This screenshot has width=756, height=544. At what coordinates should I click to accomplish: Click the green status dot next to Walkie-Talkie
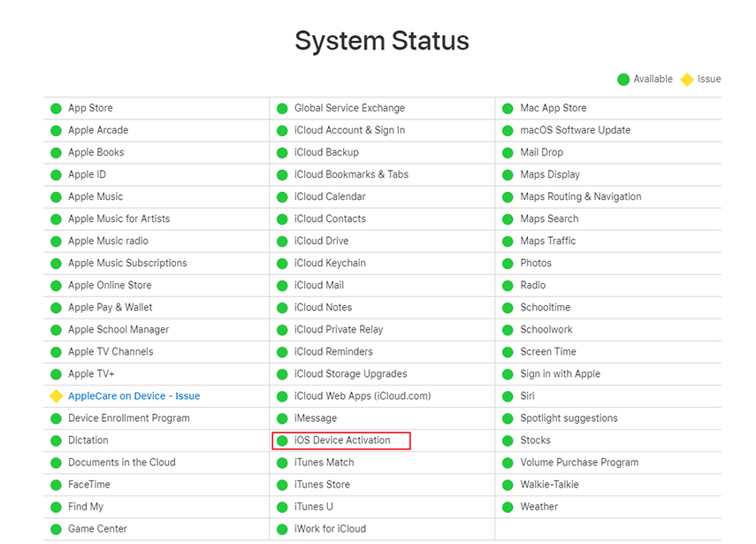click(x=508, y=485)
